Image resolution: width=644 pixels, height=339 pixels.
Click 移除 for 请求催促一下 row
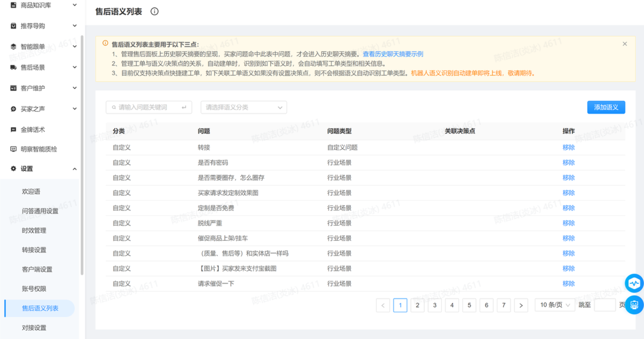569,284
